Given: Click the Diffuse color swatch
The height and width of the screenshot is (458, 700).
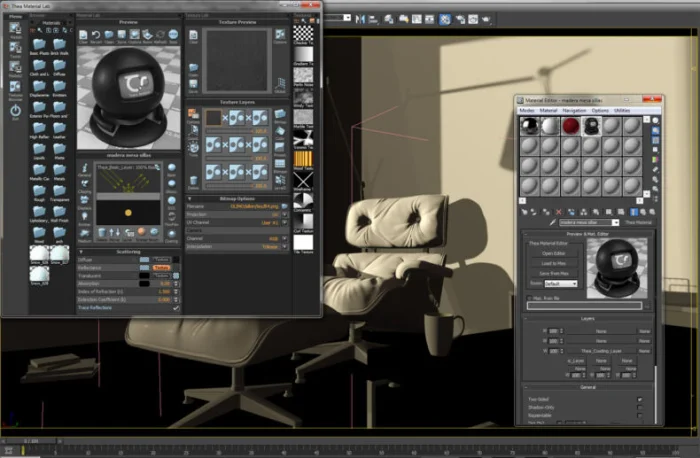Looking at the screenshot, I should (x=145, y=259).
